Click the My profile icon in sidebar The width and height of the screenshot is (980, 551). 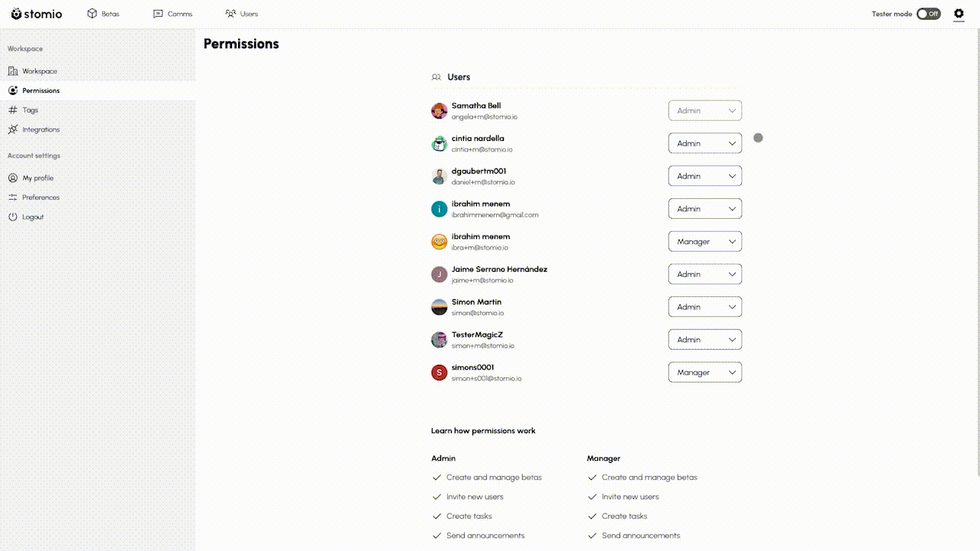click(x=14, y=178)
